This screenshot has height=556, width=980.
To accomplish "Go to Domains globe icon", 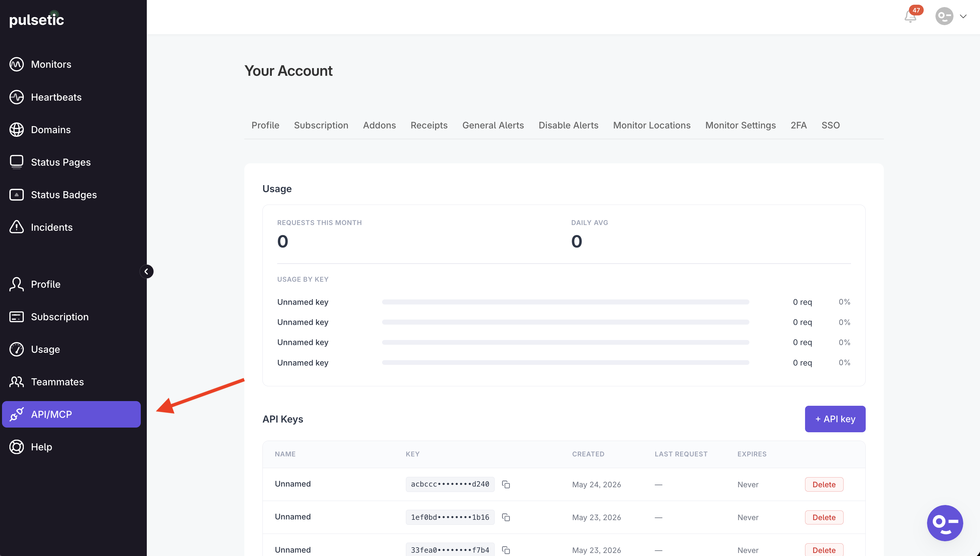I will click(16, 129).
